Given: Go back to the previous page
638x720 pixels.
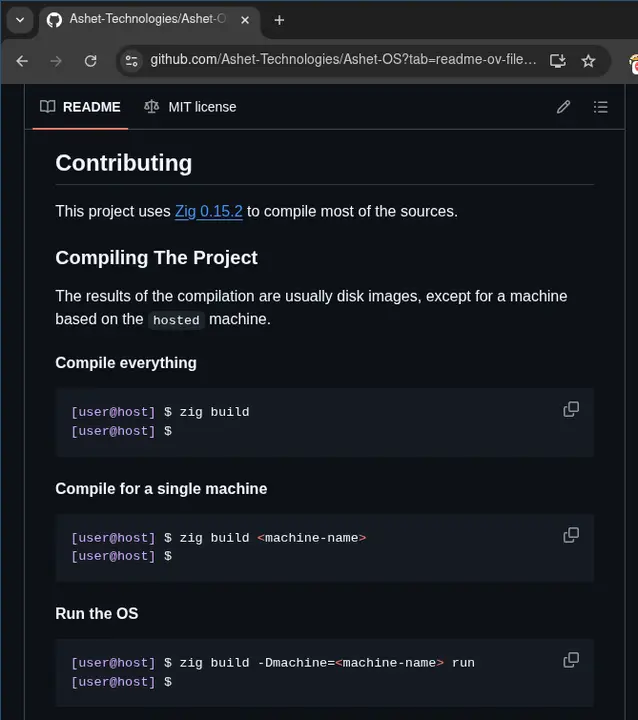Looking at the screenshot, I should pos(22,61).
